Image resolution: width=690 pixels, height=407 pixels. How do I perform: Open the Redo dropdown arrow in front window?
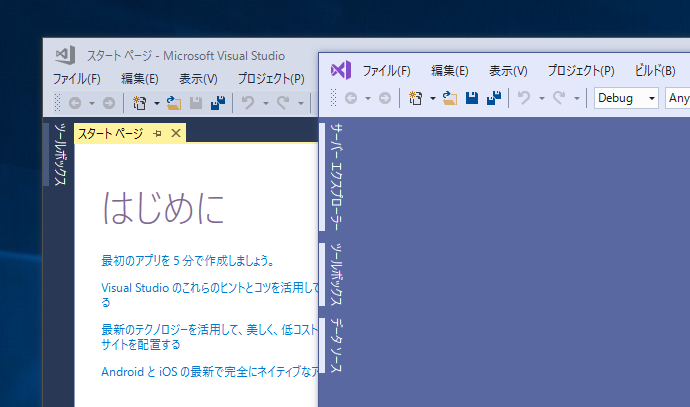(x=576, y=99)
